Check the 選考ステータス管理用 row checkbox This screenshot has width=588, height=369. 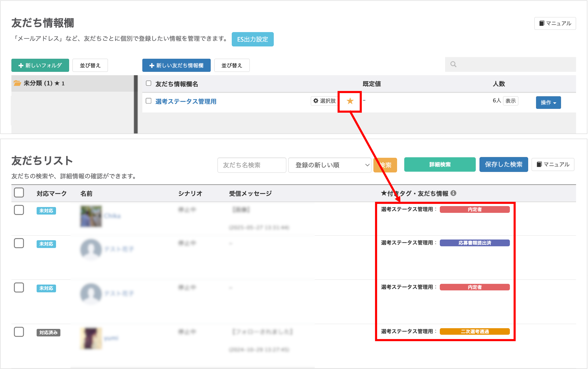click(x=149, y=101)
